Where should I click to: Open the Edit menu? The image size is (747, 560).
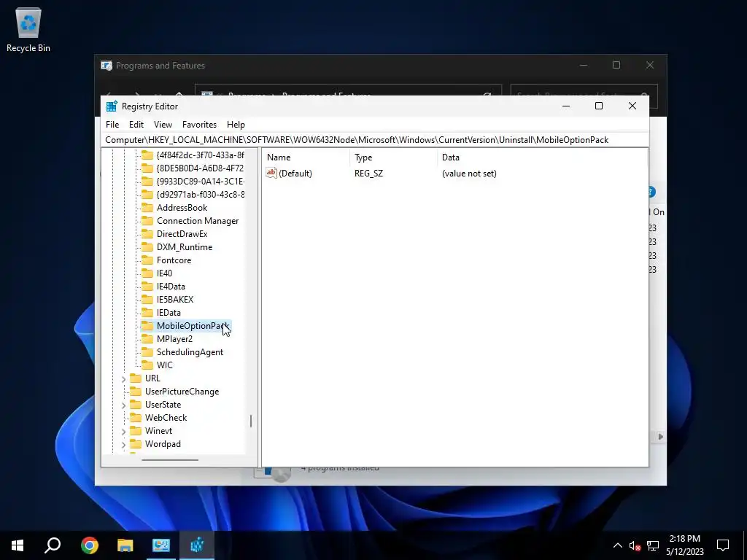point(136,125)
